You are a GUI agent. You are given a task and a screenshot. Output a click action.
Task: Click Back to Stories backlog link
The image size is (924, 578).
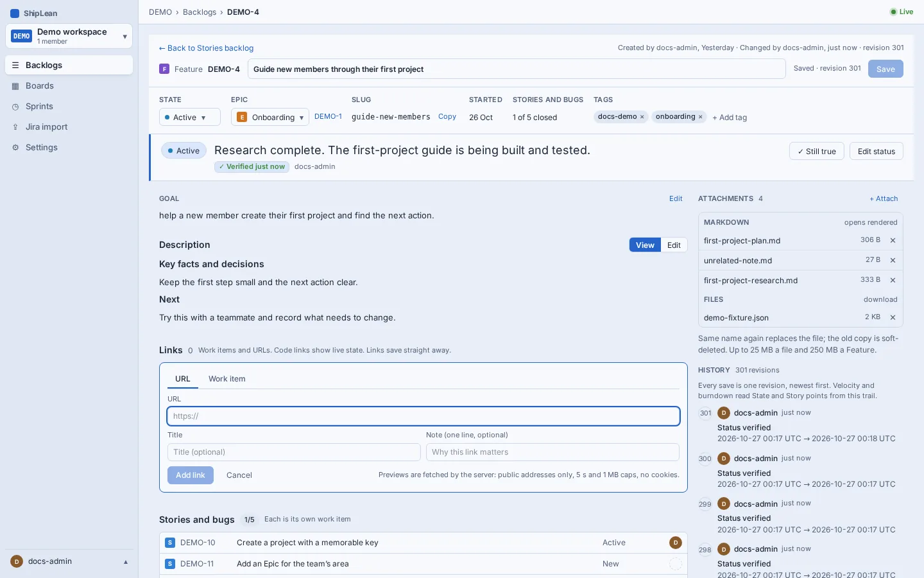(206, 48)
